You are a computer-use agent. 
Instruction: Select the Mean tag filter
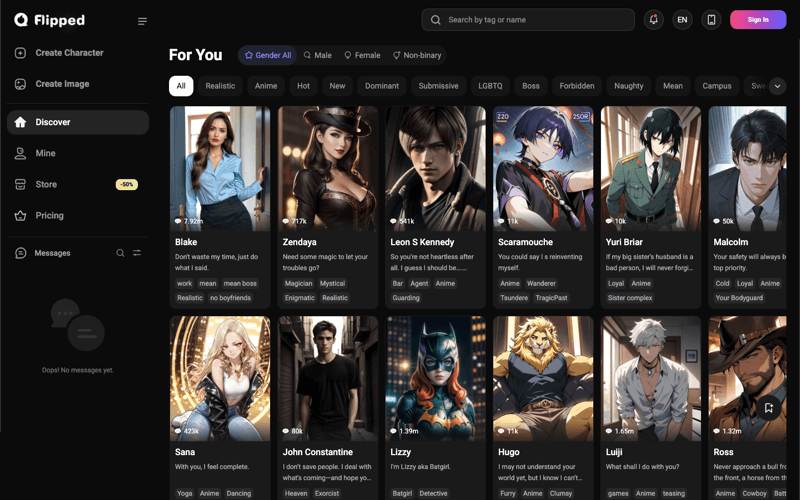672,86
